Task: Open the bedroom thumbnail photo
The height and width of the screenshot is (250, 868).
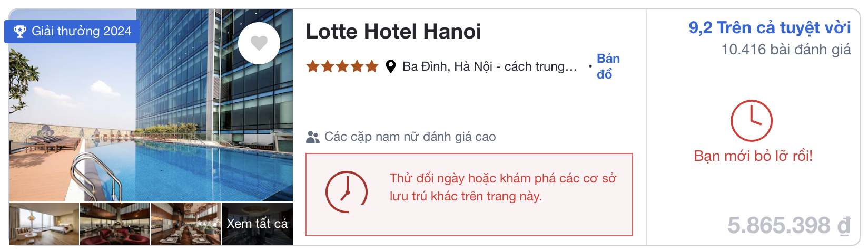Action: tap(44, 224)
